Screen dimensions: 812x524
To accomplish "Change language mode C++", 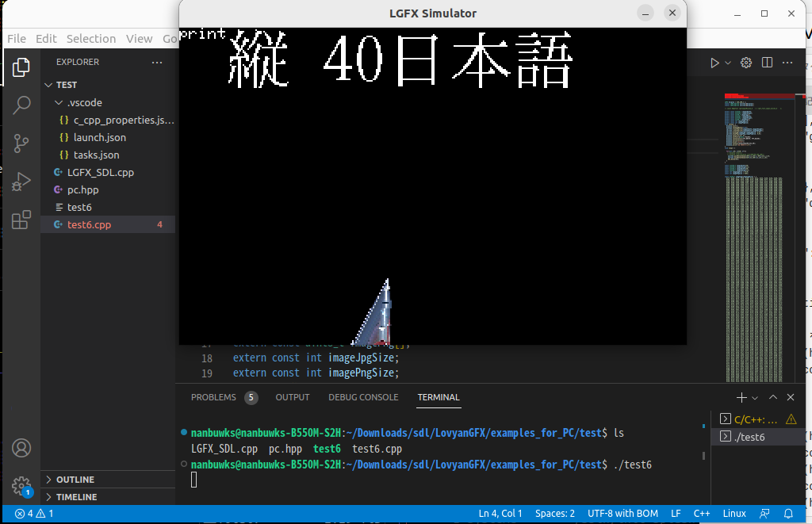I will (x=702, y=514).
